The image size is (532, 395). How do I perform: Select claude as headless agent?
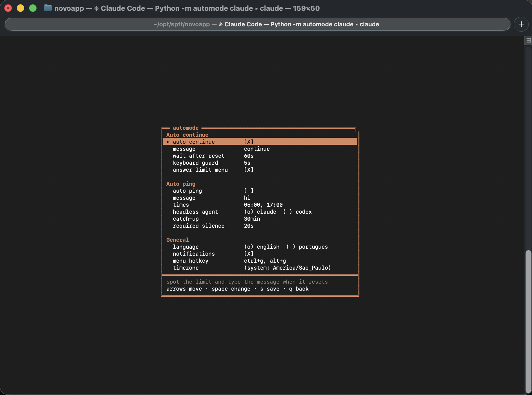(x=260, y=212)
